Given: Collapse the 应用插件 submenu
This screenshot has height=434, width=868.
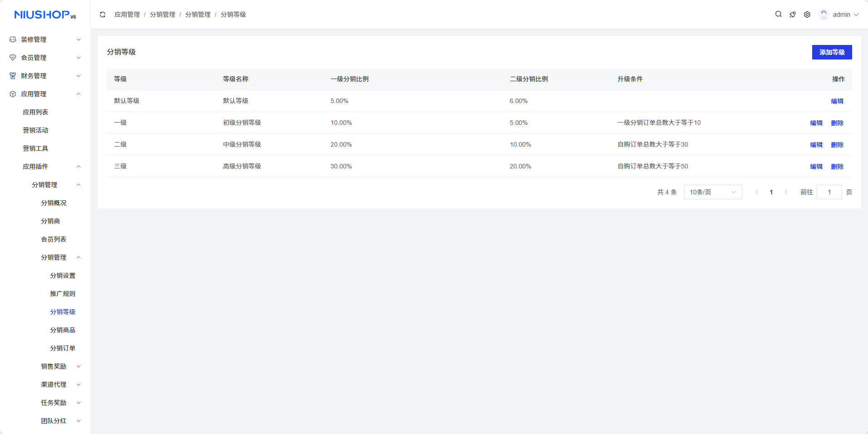Looking at the screenshot, I should coord(51,167).
